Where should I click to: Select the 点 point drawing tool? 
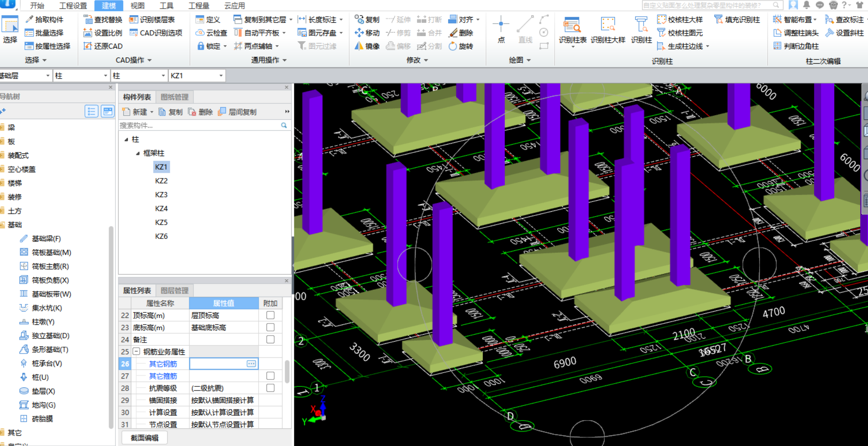tap(501, 29)
